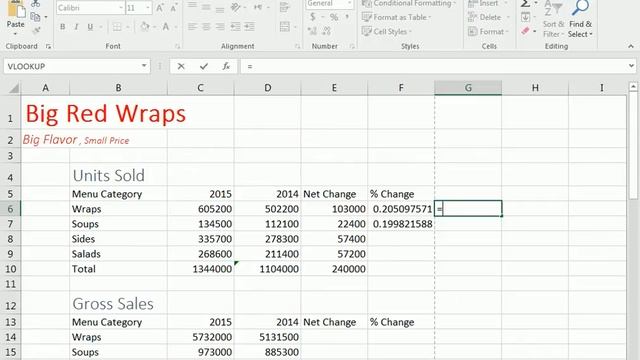Select Middle Align icon
The width and height of the screenshot is (640, 360).
[206, 7]
